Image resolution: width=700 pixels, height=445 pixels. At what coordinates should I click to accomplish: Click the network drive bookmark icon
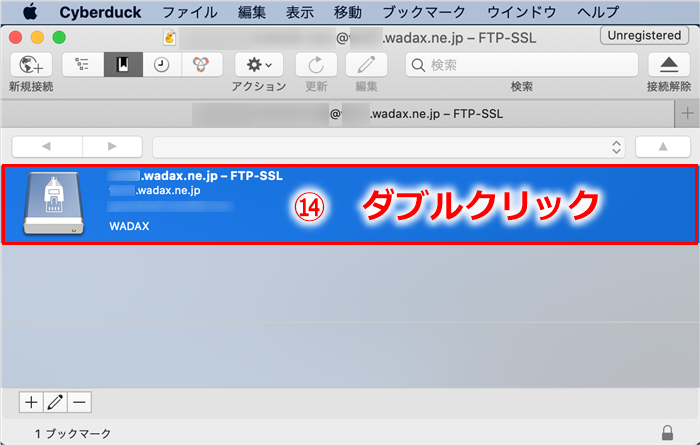[54, 204]
